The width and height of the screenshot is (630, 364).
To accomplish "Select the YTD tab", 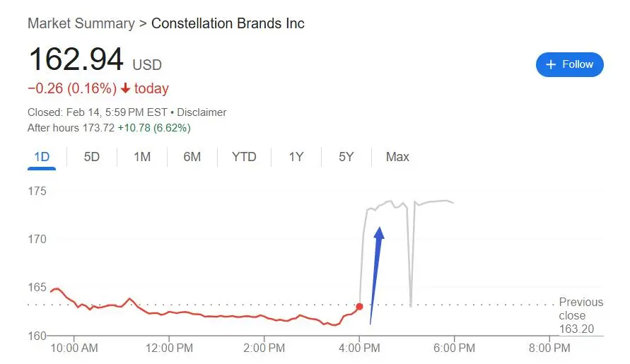I will tap(244, 157).
